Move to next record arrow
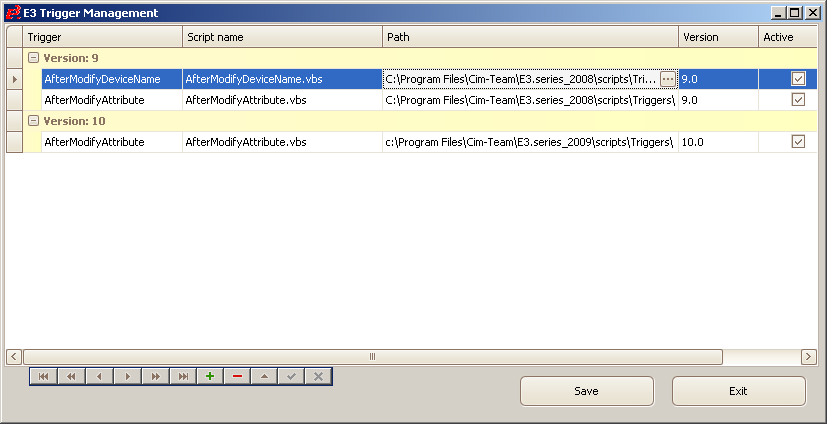Viewport: 827px width, 424px height. 127,376
